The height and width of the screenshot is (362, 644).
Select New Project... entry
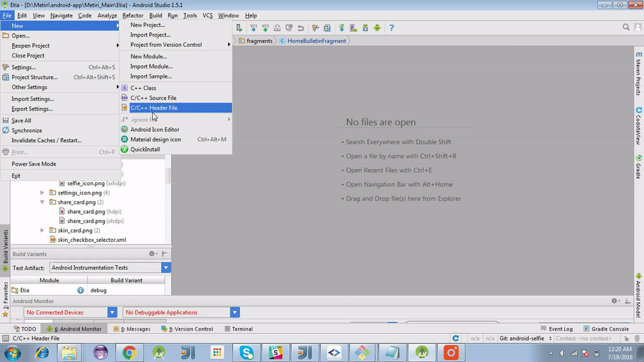click(x=176, y=25)
